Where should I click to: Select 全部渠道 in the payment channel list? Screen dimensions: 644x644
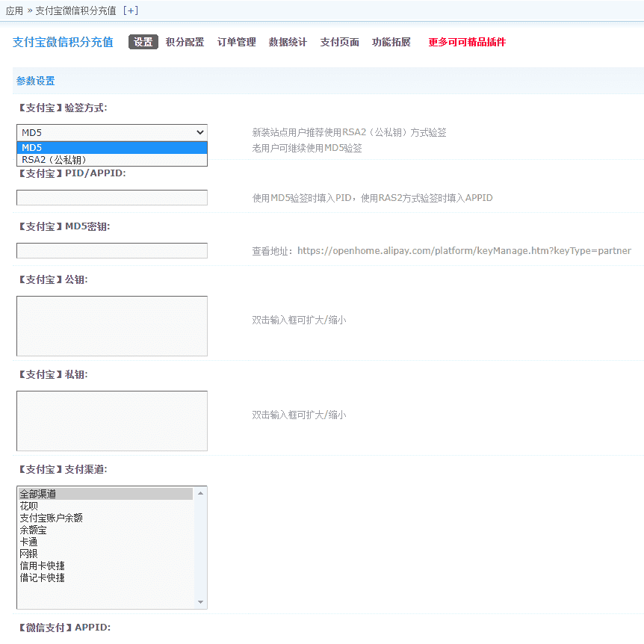pyautogui.click(x=105, y=494)
